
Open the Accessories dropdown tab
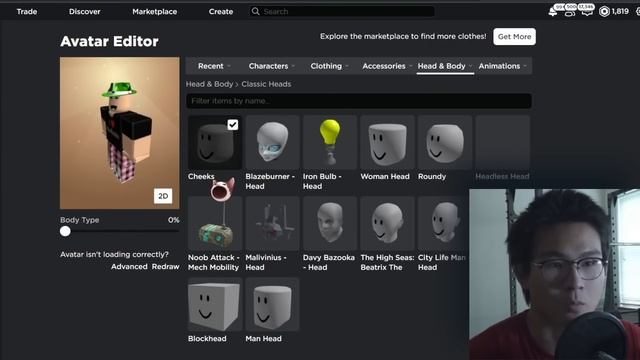pyautogui.click(x=387, y=66)
